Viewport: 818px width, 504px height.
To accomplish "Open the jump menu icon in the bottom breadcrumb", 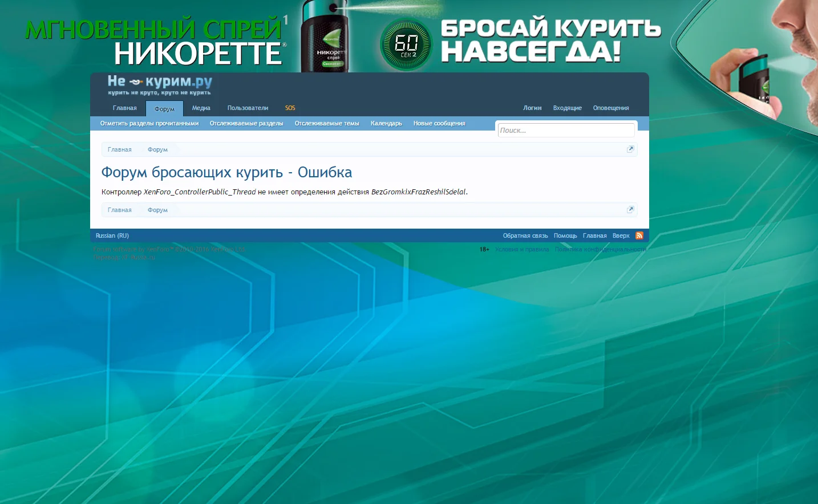I will point(630,210).
